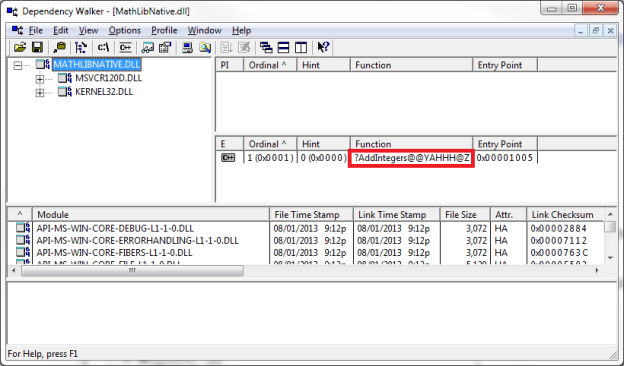
Task: Click the Tile Horizontally toolbar icon
Action: pos(283,48)
